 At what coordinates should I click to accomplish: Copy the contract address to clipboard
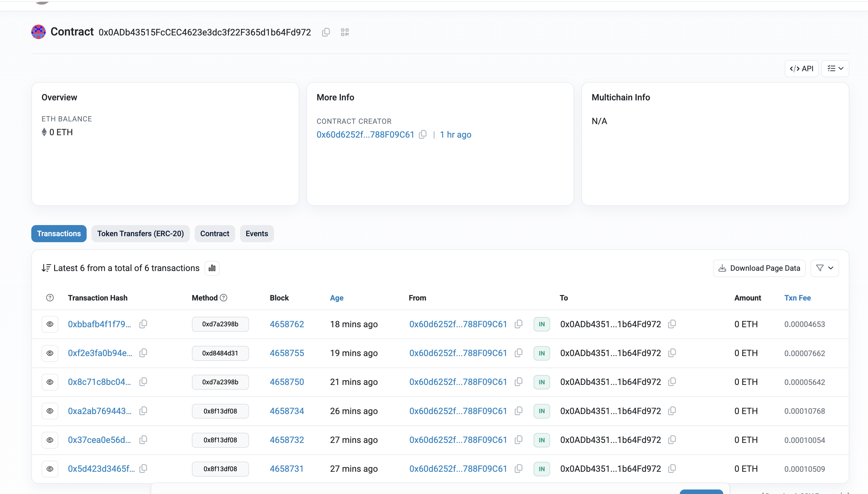coord(326,32)
